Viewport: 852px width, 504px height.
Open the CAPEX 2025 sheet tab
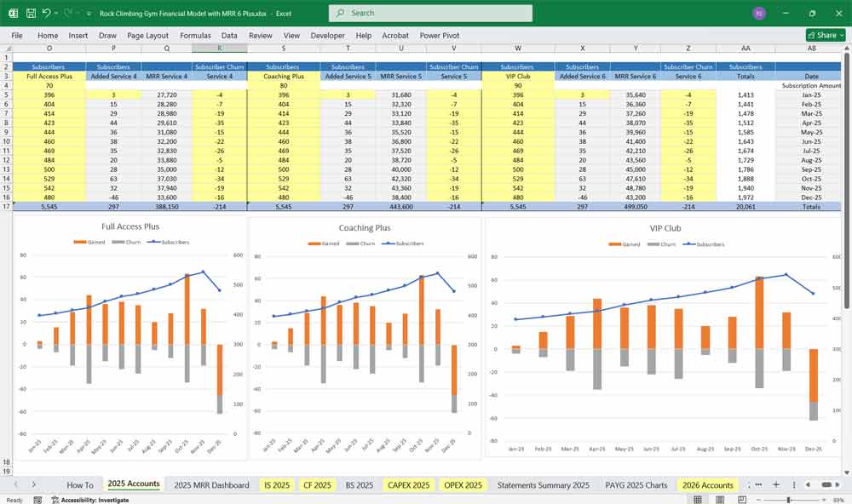point(409,484)
